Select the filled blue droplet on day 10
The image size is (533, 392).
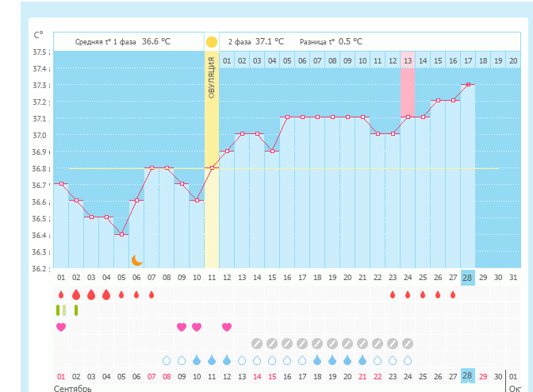pyautogui.click(x=197, y=360)
